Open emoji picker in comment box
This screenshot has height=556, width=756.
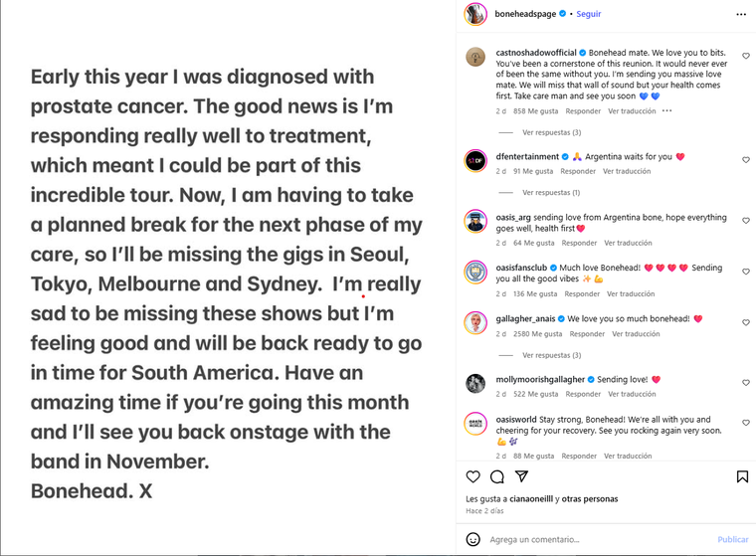point(473,539)
